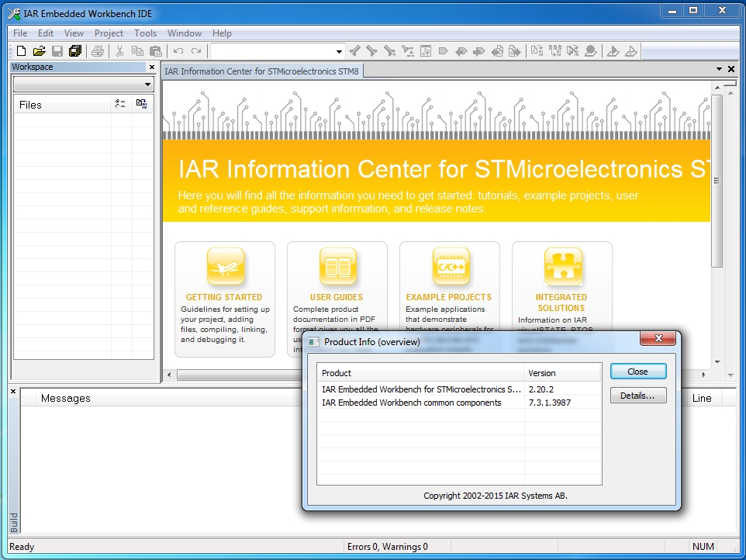Image resolution: width=746 pixels, height=560 pixels.
Task: Click the Paste clipboard icon
Action: 156,51
